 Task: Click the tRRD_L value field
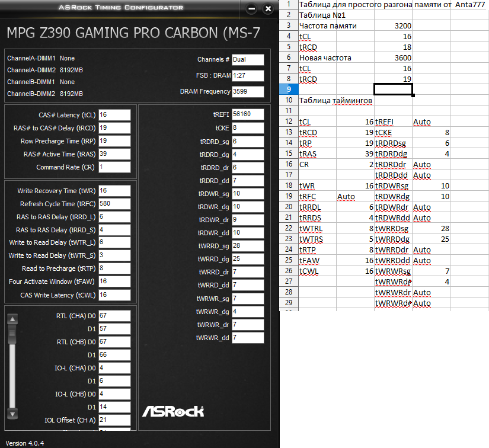pos(114,217)
